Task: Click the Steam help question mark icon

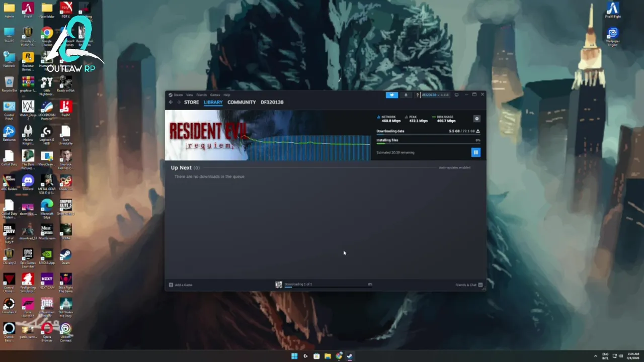Action: click(x=418, y=95)
